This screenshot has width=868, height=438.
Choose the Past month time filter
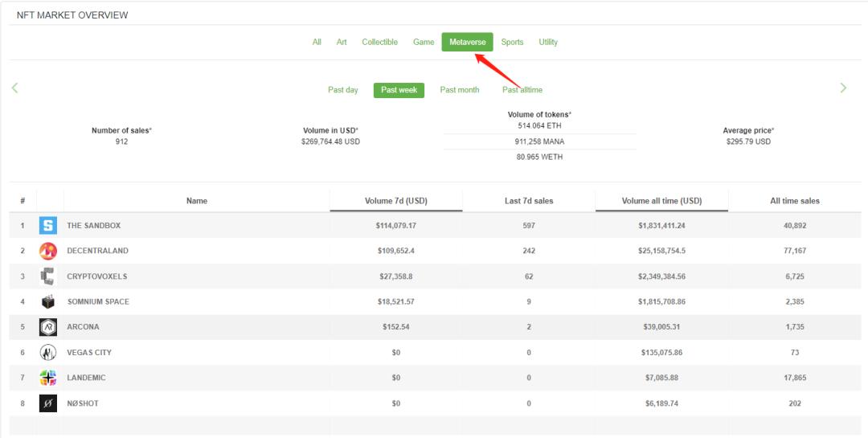(460, 90)
